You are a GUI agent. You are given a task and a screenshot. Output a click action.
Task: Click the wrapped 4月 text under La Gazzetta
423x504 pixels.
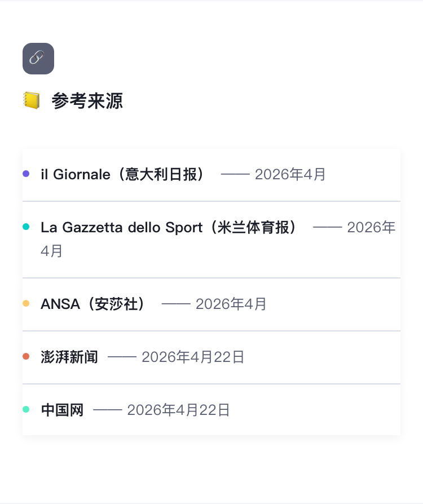click(52, 251)
